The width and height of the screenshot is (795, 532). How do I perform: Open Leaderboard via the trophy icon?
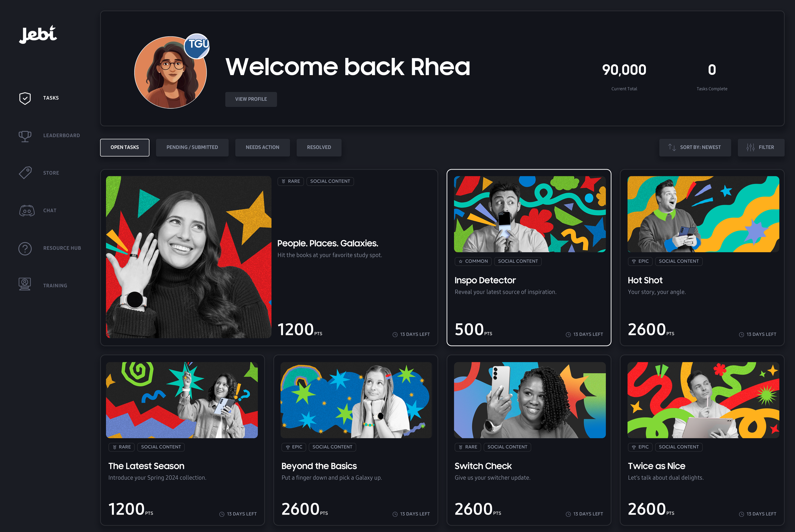click(25, 136)
